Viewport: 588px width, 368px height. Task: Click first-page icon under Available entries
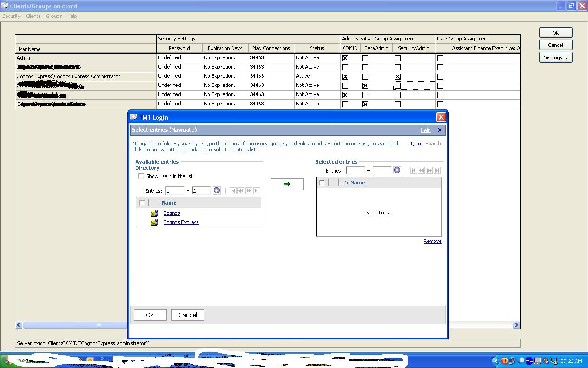click(x=233, y=190)
